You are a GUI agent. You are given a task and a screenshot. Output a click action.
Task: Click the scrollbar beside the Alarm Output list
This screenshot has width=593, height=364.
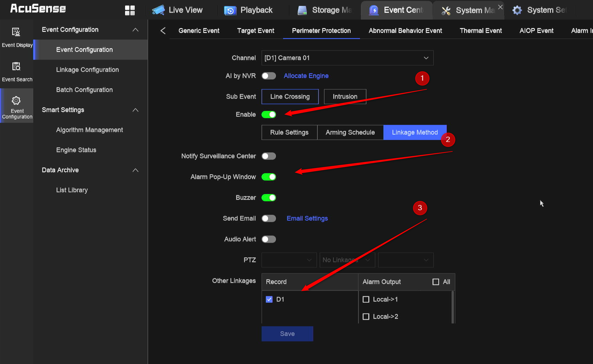452,307
